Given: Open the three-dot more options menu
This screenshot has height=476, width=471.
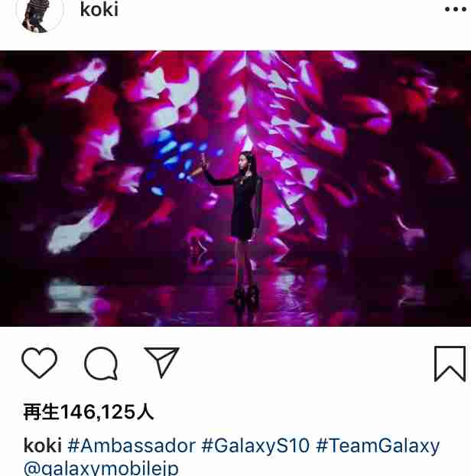Looking at the screenshot, I should (x=455, y=9).
